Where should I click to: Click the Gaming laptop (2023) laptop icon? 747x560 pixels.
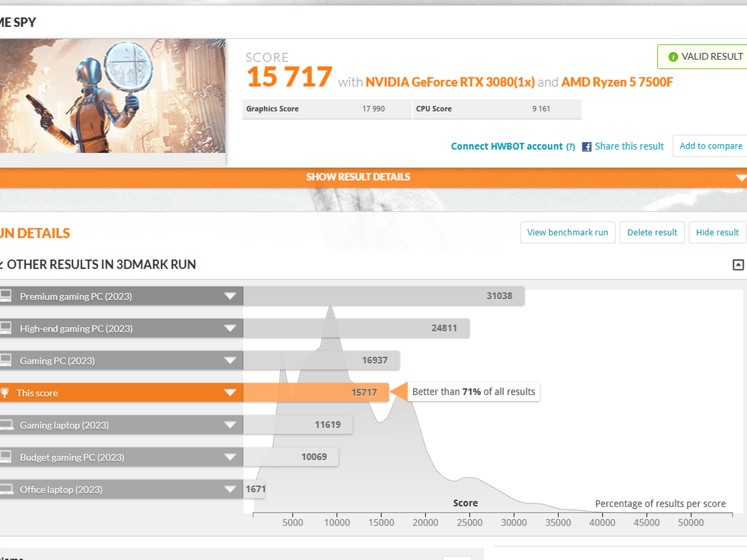6,425
